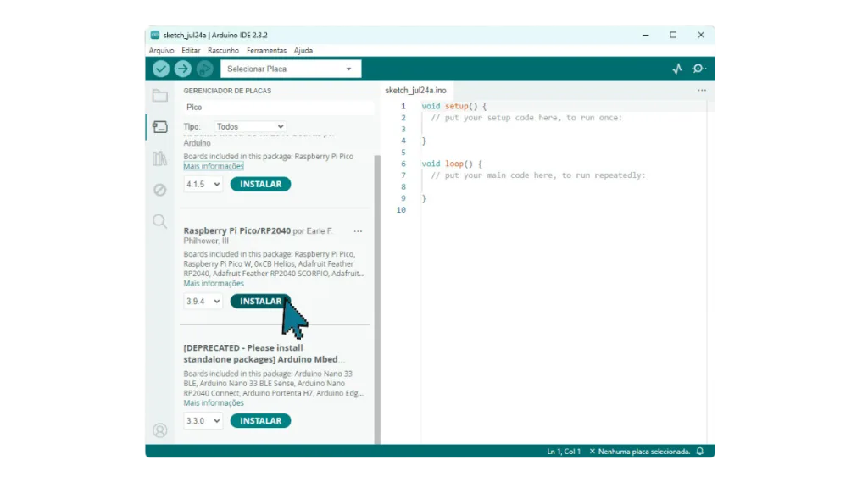This screenshot has height=488, width=868.
Task: Select the sketch_jul24a.ino tab
Action: (415, 90)
